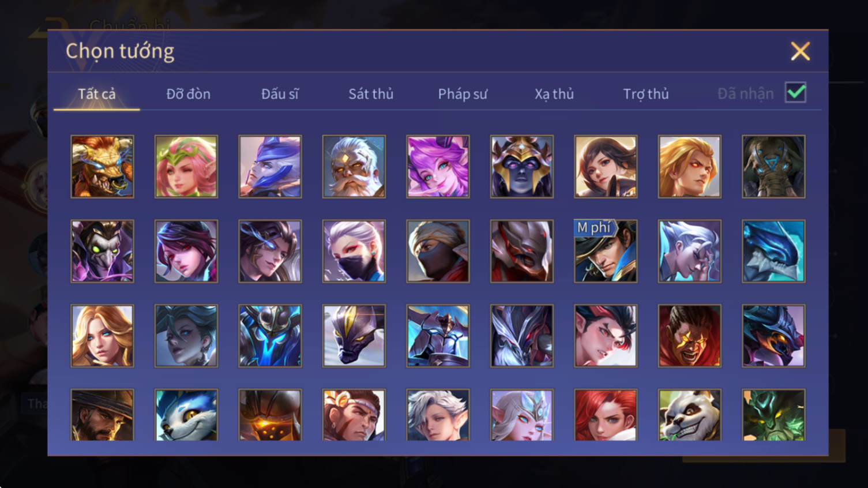Open the Trợ thủ tab
Viewport: 868px width, 488px height.
tap(646, 94)
